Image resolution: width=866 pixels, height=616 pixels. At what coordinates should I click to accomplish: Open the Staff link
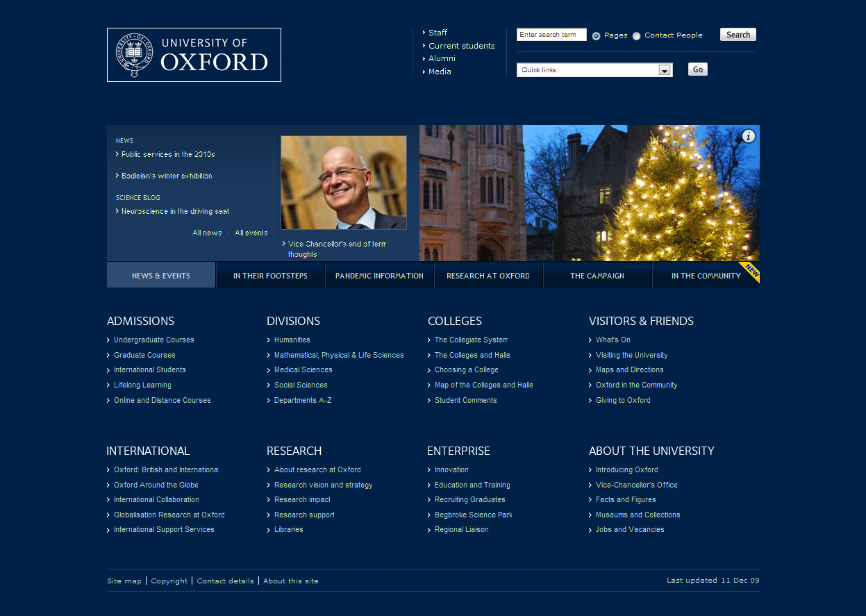coord(438,33)
